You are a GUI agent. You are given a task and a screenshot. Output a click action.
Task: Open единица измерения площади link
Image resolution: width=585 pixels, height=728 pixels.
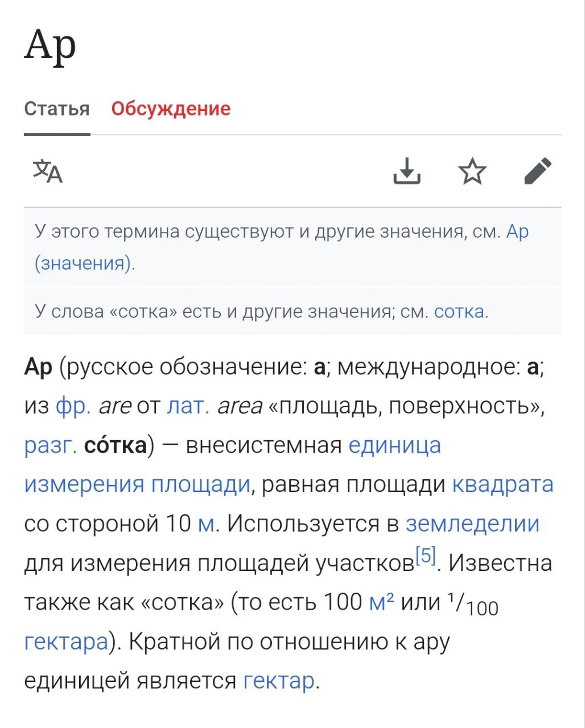pos(137,484)
